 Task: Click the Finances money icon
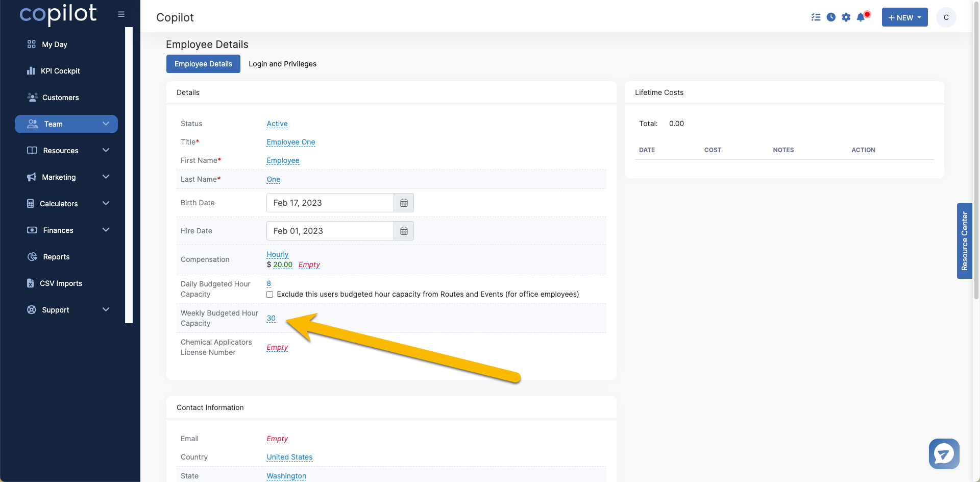pos(32,230)
